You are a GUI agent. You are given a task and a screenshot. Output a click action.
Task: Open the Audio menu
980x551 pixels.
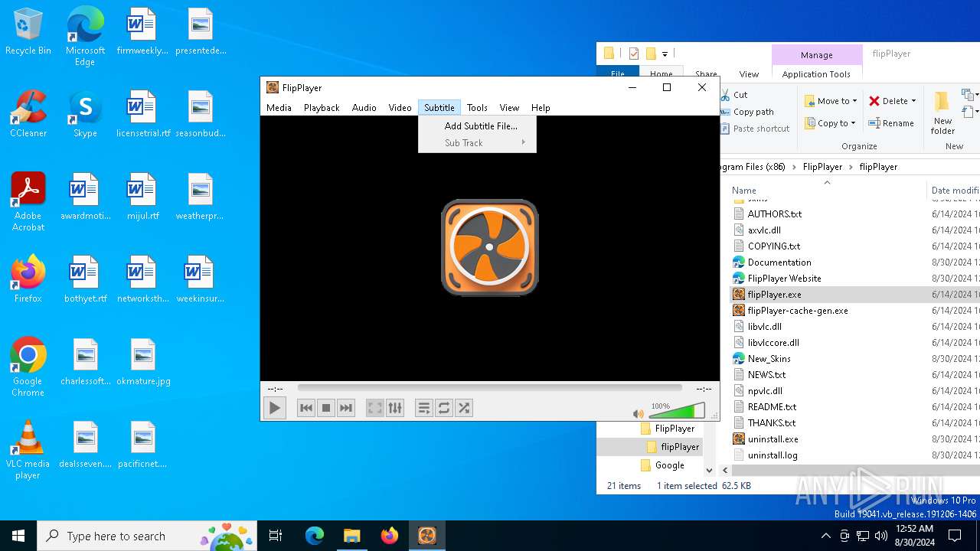(x=364, y=108)
